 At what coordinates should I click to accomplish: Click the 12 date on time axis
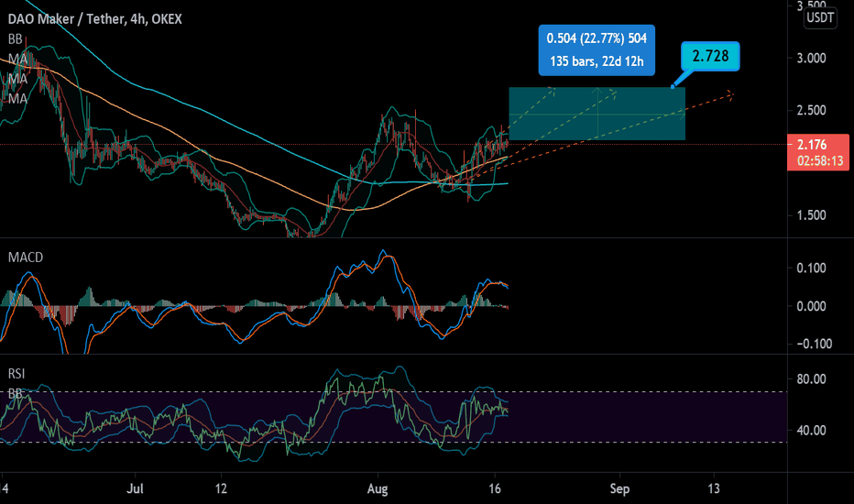tap(221, 488)
